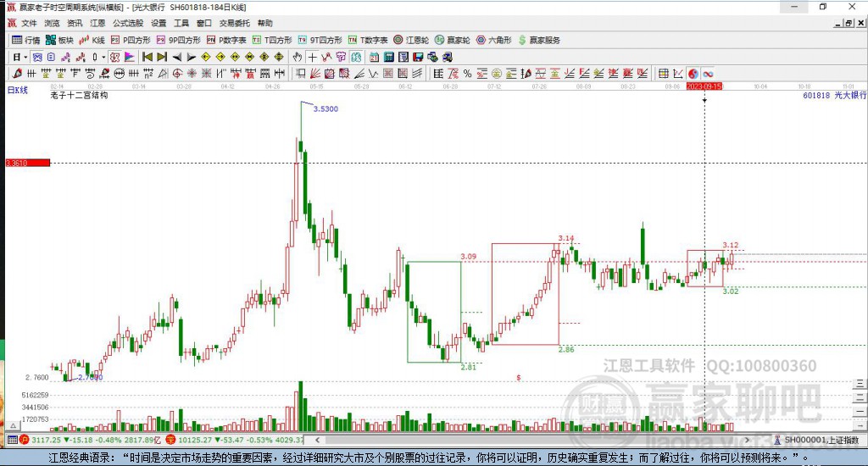Open the 日 period dropdown arrow
Screen dimensions: 868x466
(25, 57)
